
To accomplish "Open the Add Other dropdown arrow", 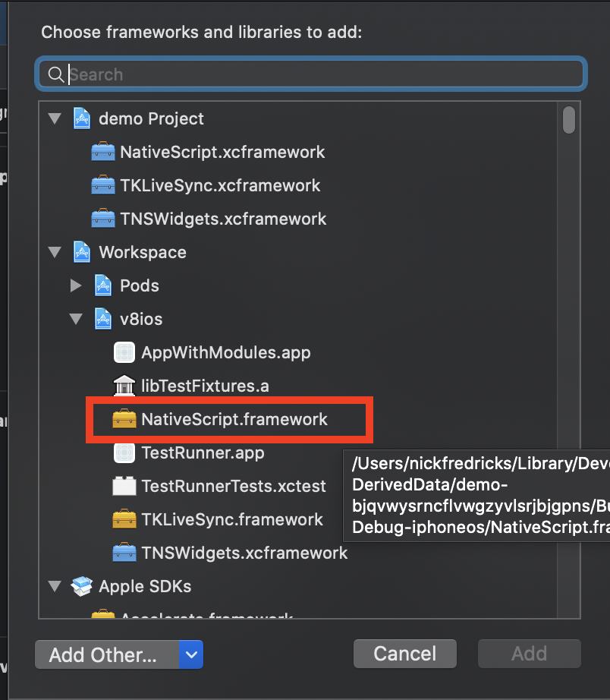I will coord(191,654).
